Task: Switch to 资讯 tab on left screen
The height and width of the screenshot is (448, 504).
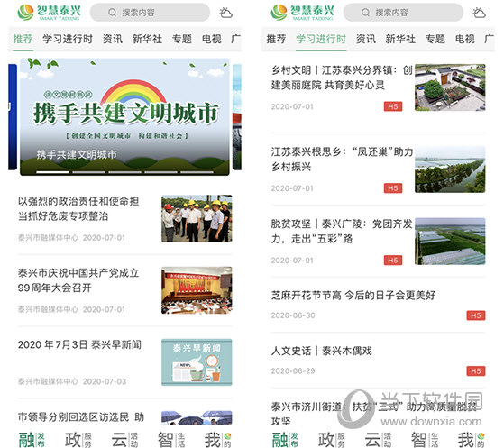Action: (x=113, y=39)
